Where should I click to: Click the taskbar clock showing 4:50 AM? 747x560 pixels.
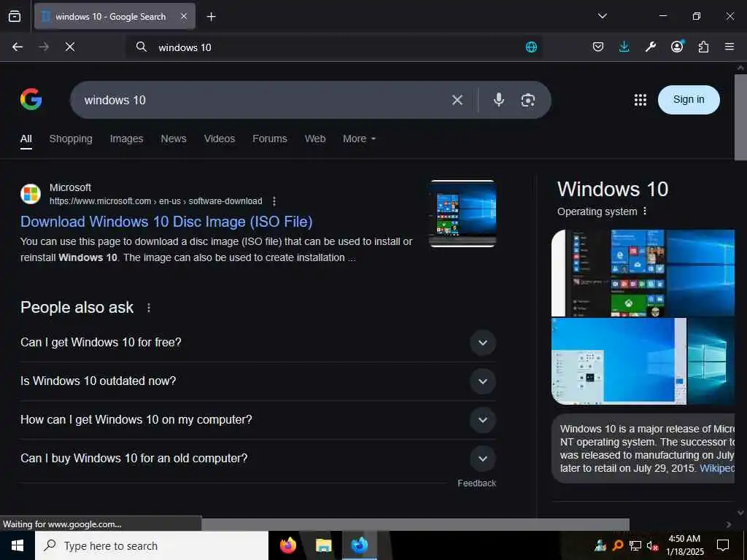tap(684, 545)
